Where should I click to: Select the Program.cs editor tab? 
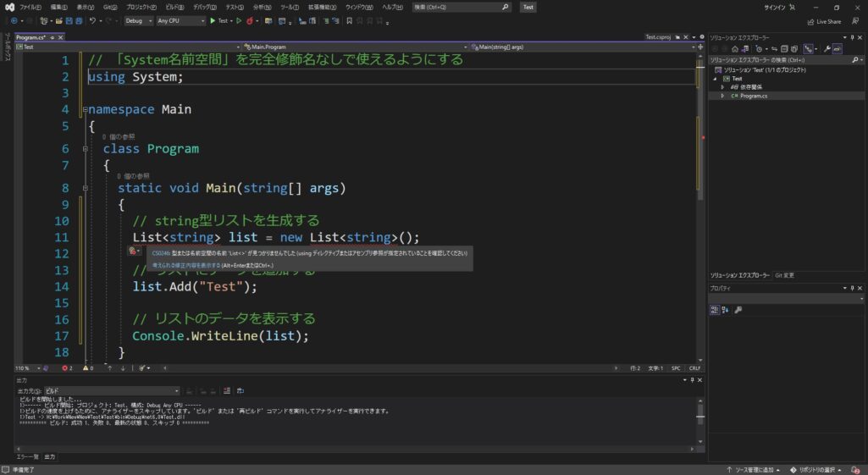30,37
